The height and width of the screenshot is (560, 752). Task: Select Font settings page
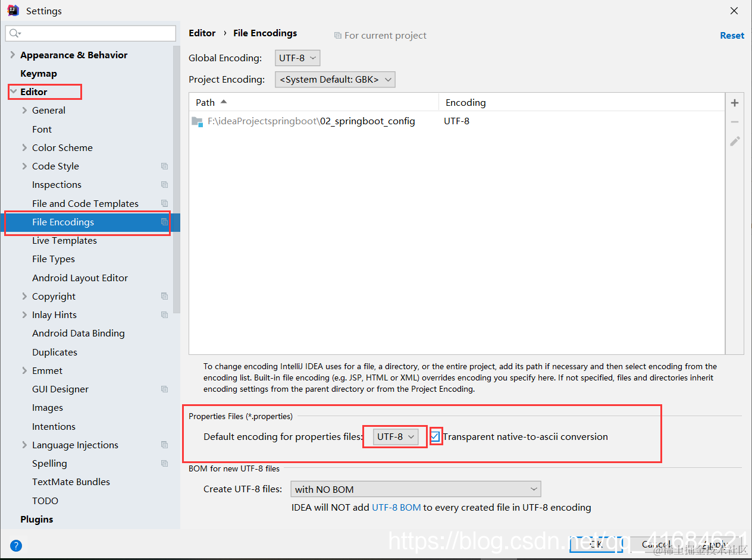tap(42, 129)
